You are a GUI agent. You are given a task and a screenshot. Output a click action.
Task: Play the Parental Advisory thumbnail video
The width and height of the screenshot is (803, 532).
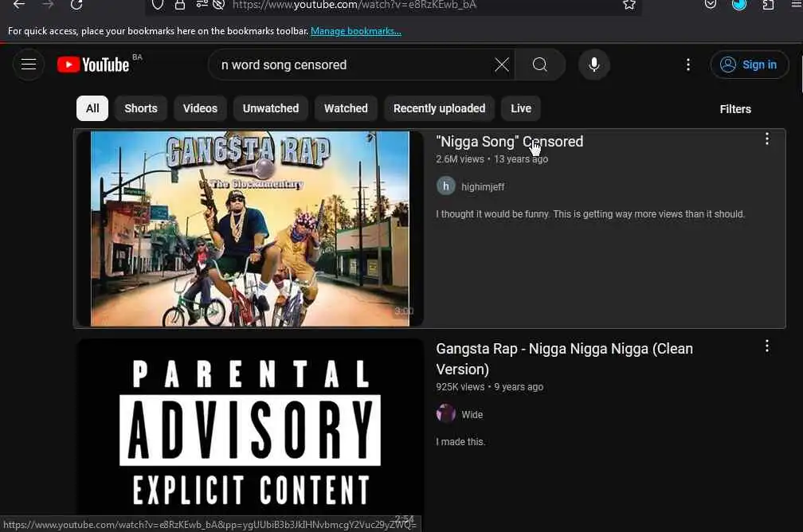[250, 432]
